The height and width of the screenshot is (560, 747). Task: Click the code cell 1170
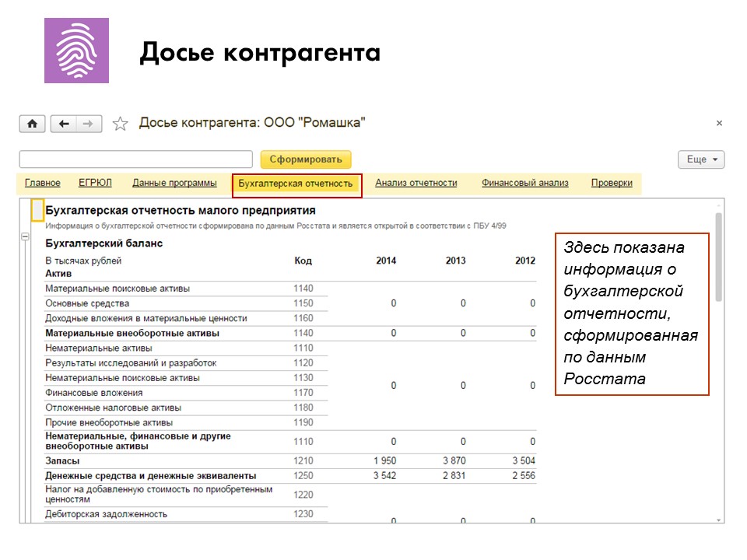coord(303,393)
